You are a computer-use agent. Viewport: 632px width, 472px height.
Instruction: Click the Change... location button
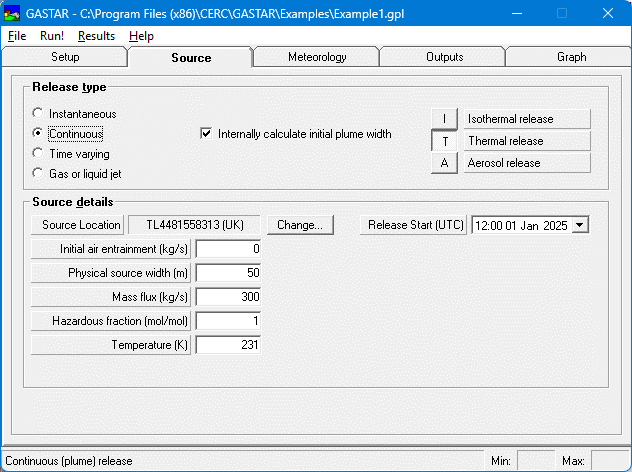[300, 225]
